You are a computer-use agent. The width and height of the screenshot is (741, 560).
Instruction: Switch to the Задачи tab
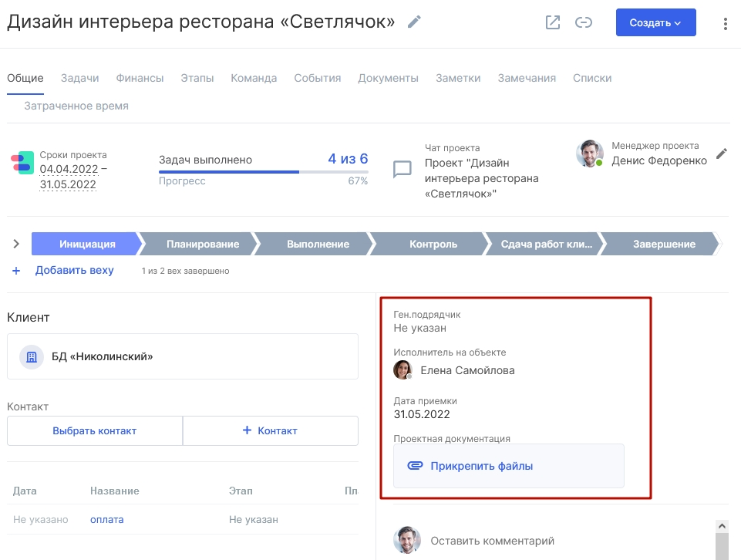80,78
